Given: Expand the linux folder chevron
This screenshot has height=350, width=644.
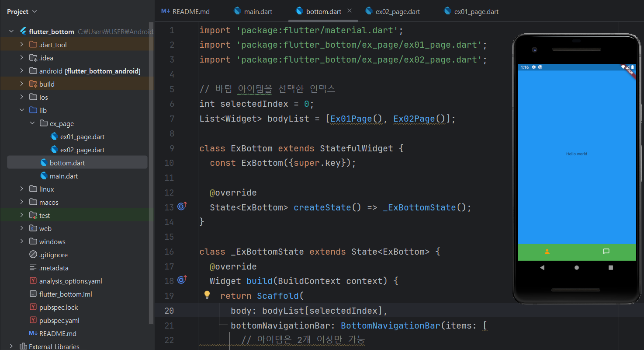Looking at the screenshot, I should [x=22, y=189].
